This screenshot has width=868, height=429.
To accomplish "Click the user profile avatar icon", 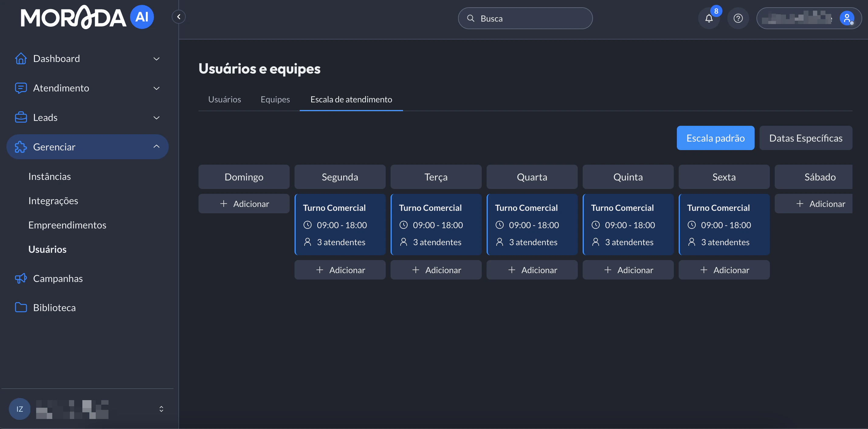I will pyautogui.click(x=846, y=18).
